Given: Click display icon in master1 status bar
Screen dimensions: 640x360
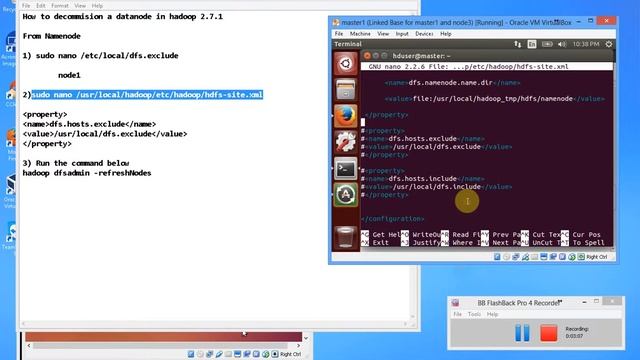Looking at the screenshot, I should (543, 257).
